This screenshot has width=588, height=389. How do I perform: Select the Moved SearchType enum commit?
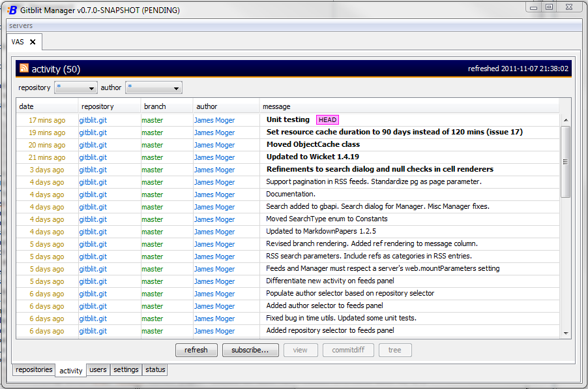(326, 219)
